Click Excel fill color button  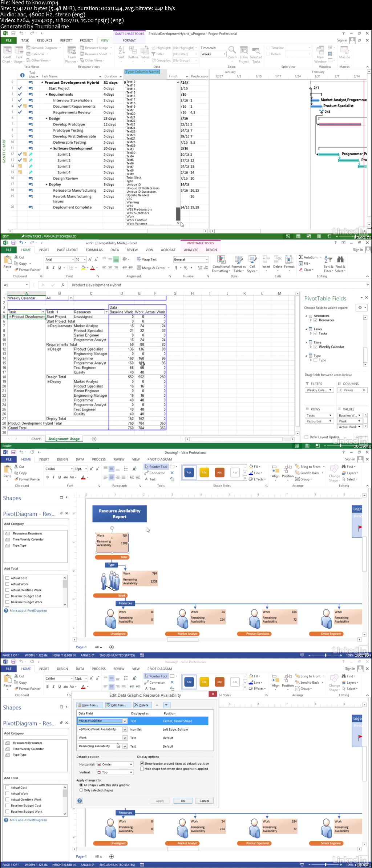(83, 268)
